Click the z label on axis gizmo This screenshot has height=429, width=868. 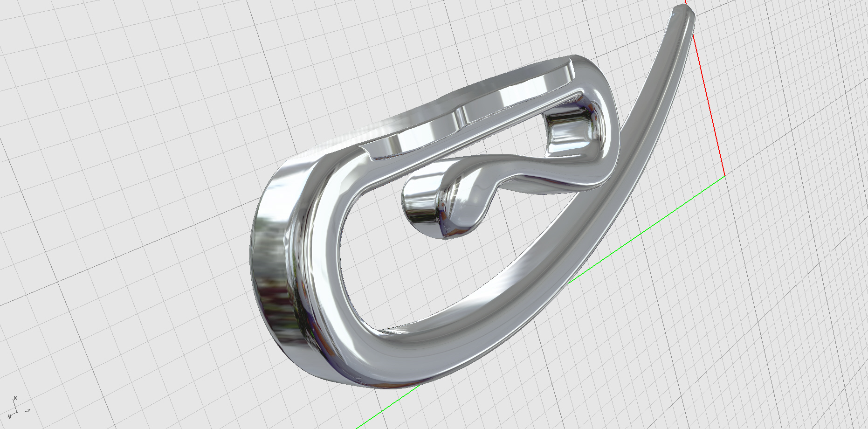click(x=29, y=410)
